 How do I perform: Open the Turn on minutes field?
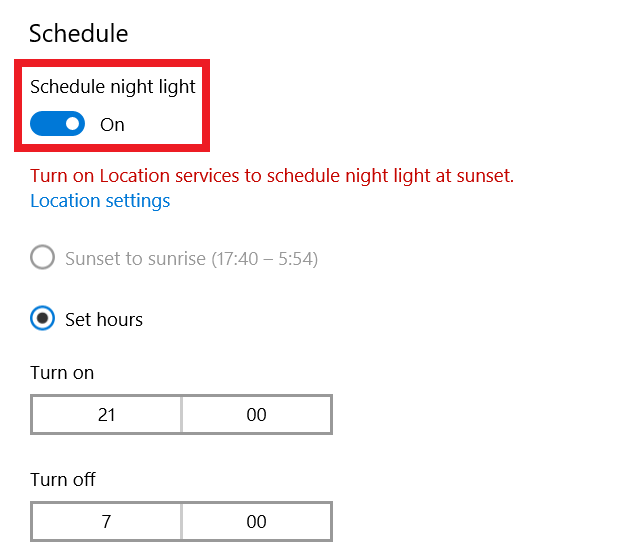point(256,414)
